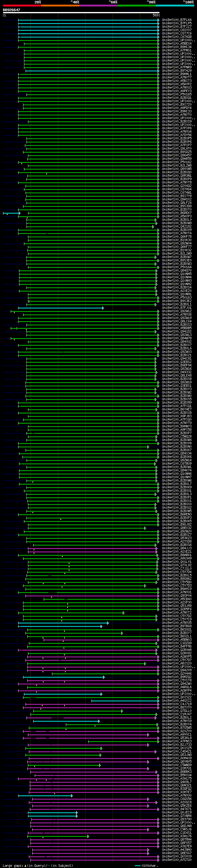Select label UniRef100_B9HC33
197x868 pixels.
[177, 111]
